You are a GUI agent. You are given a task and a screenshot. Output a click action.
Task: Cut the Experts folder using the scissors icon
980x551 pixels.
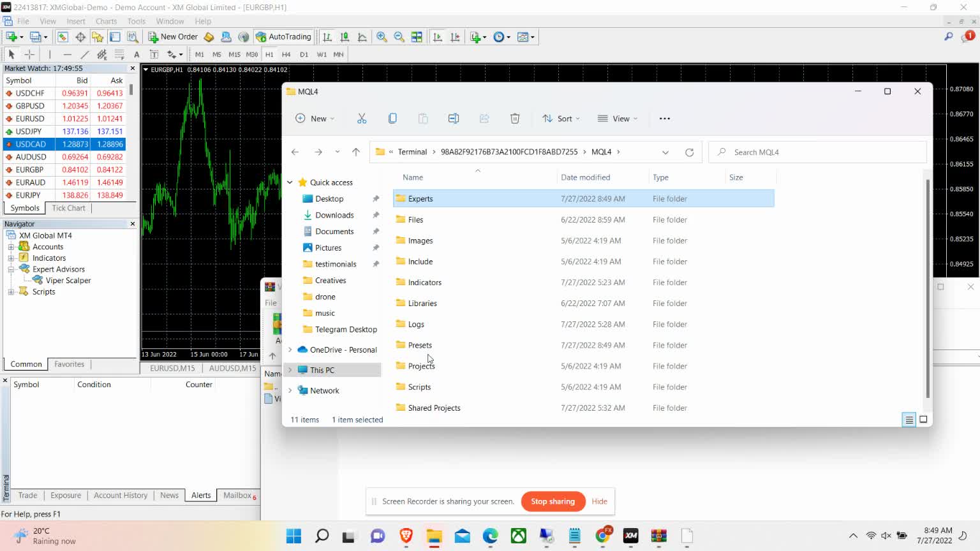click(362, 118)
